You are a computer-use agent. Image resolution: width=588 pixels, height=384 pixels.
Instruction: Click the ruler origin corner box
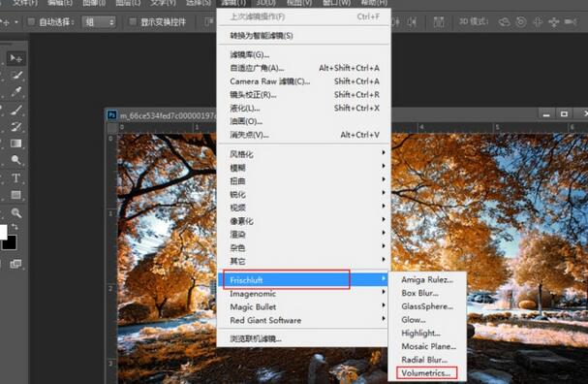(x=111, y=128)
